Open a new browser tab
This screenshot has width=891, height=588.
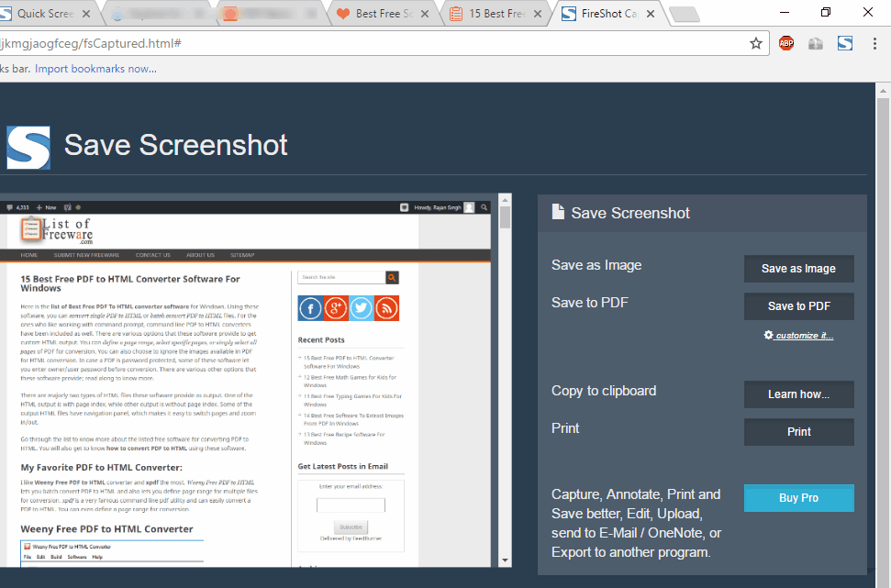[685, 15]
